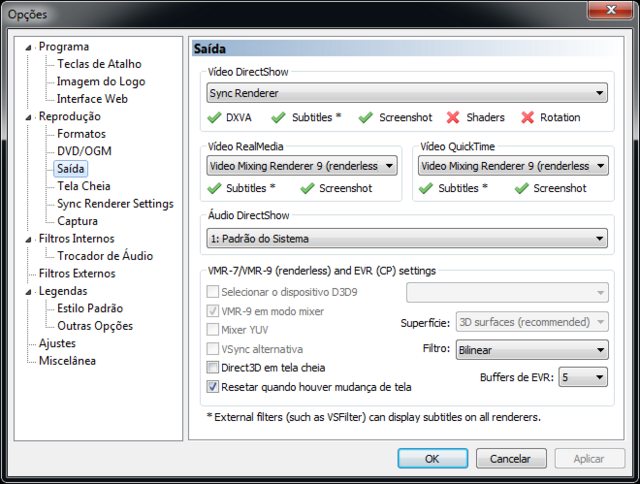
Task: Click the Rotation red X icon
Action: [x=527, y=118]
